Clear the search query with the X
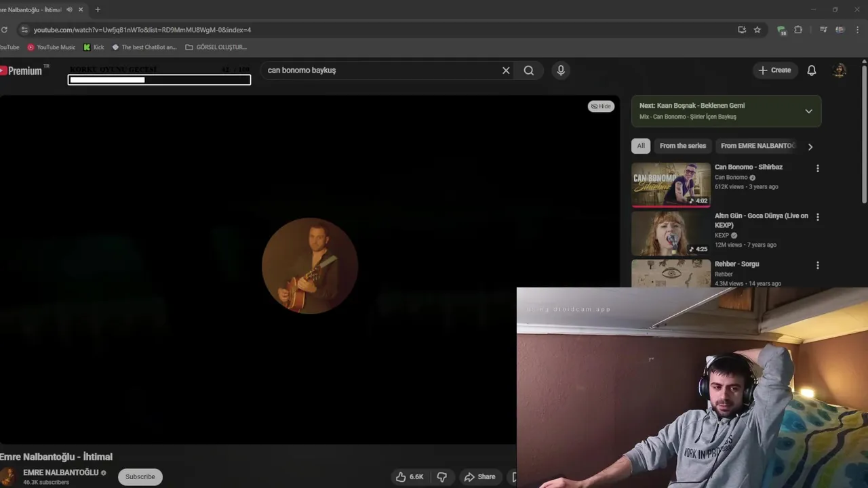Screen dimensions: 868x488 [x=506, y=70]
